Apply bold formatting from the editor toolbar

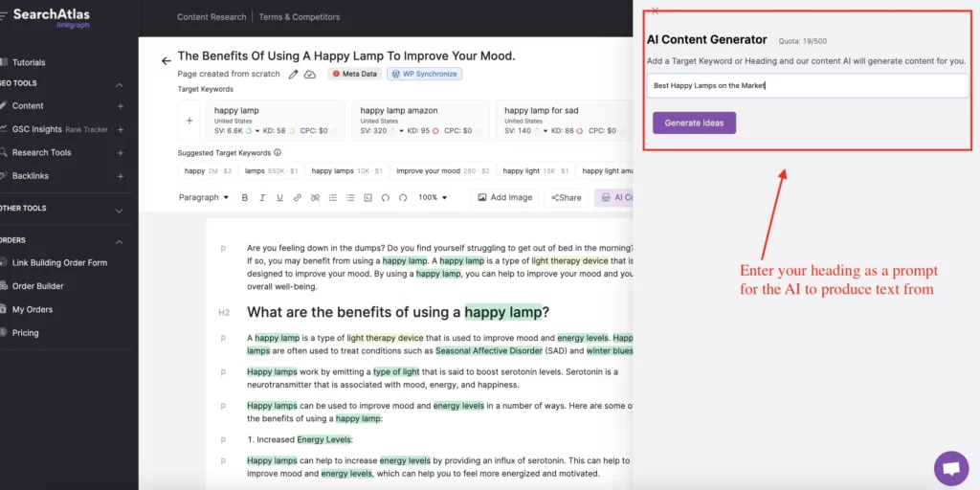coord(245,198)
